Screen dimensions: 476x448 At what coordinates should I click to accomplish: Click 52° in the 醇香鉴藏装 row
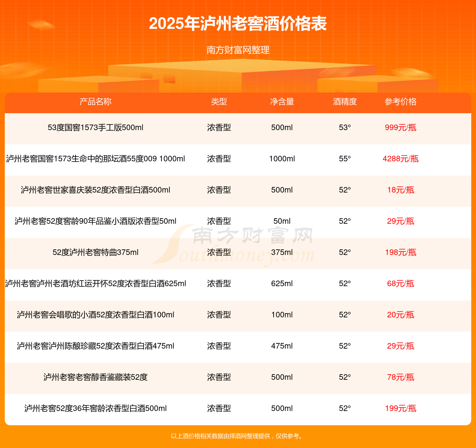click(x=345, y=377)
